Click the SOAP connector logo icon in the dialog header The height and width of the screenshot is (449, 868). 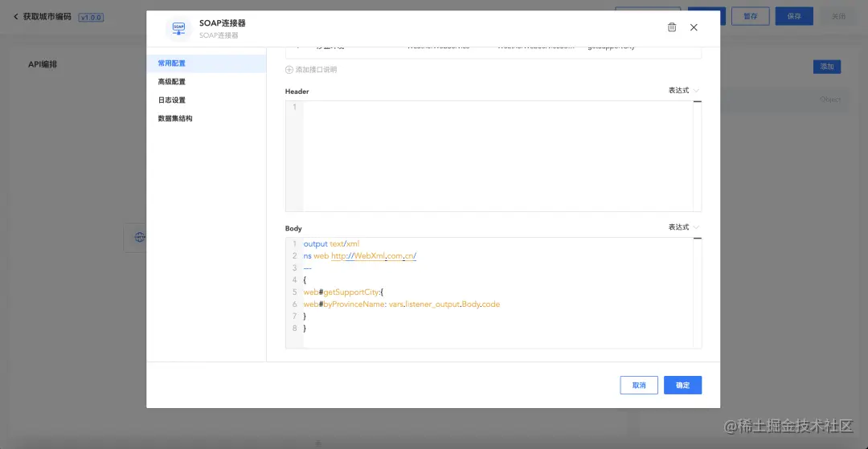[x=178, y=28]
